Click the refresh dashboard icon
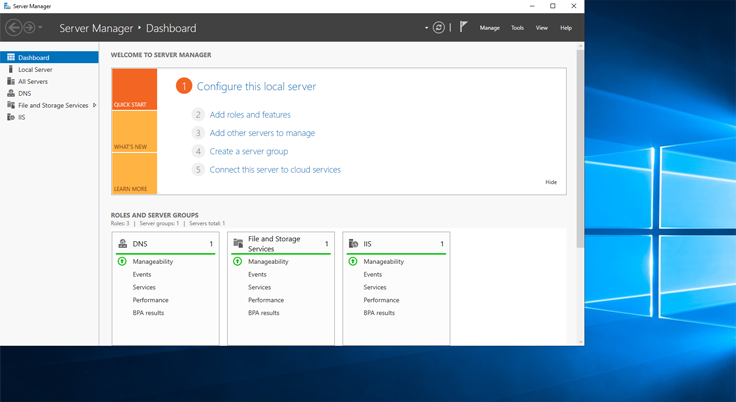This screenshot has width=736, height=402. (x=438, y=28)
